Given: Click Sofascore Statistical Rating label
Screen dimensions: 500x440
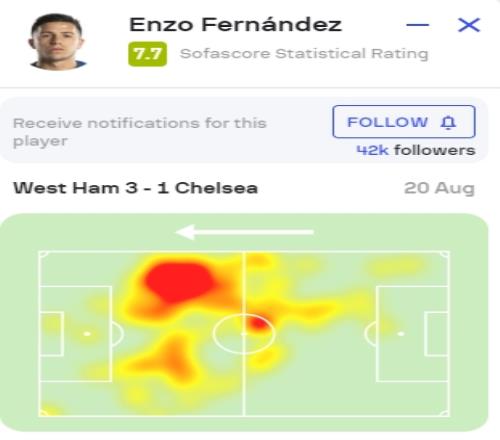Looking at the screenshot, I should pyautogui.click(x=304, y=54).
